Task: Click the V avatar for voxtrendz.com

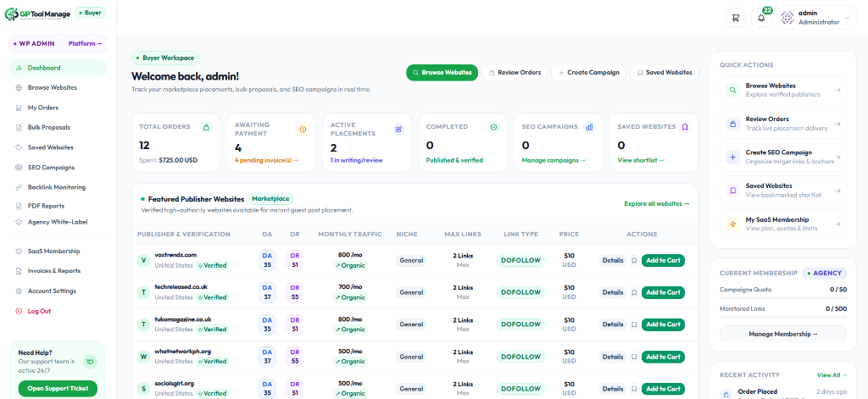Action: [x=144, y=261]
